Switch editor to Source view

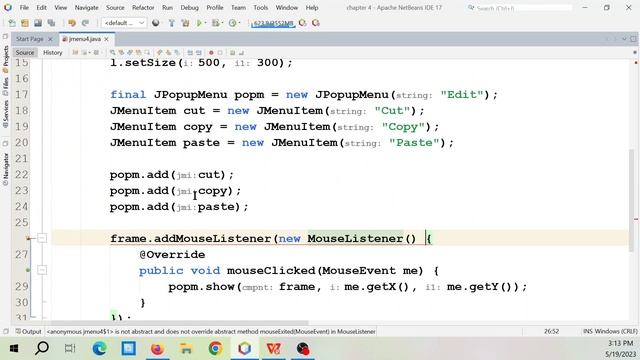25,52
